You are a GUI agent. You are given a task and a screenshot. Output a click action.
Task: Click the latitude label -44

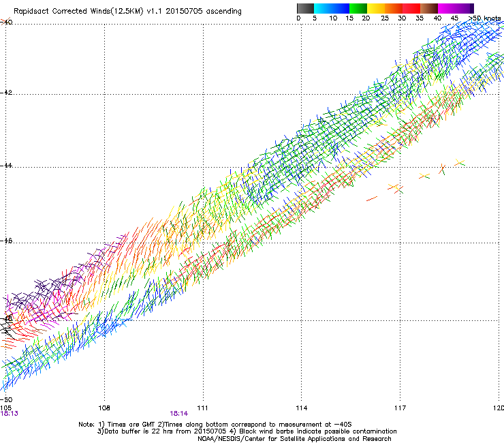[x=6, y=166]
